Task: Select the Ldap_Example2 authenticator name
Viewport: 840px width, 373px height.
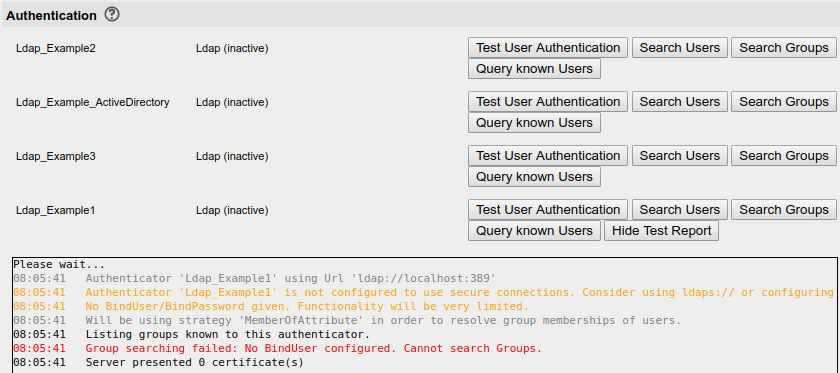Action: pos(56,49)
